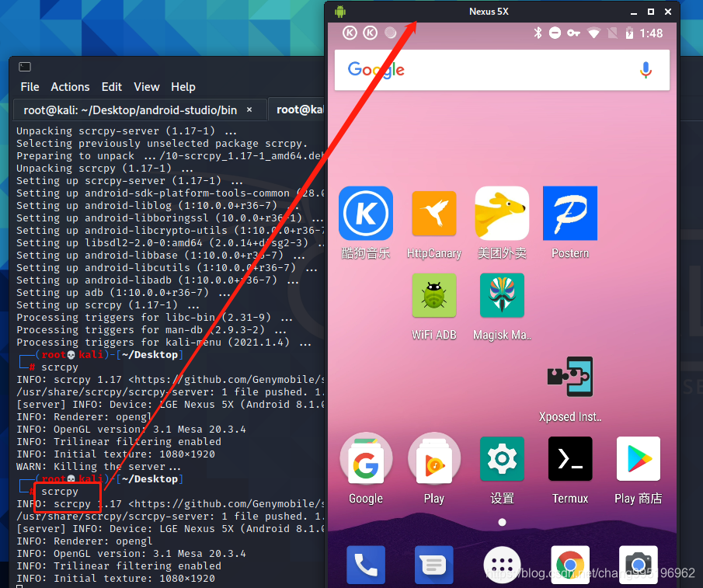Open the terminal Help menu
This screenshot has height=588, width=703.
click(183, 86)
